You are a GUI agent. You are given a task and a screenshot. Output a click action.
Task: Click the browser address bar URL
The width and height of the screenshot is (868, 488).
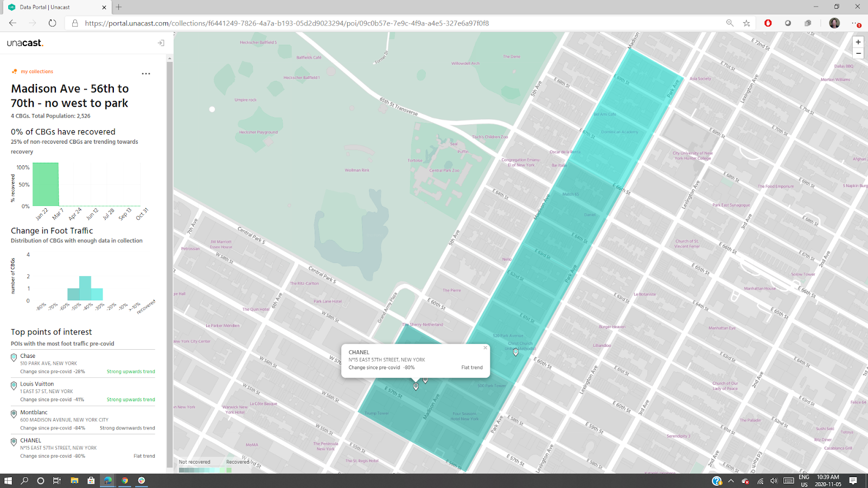(x=287, y=23)
